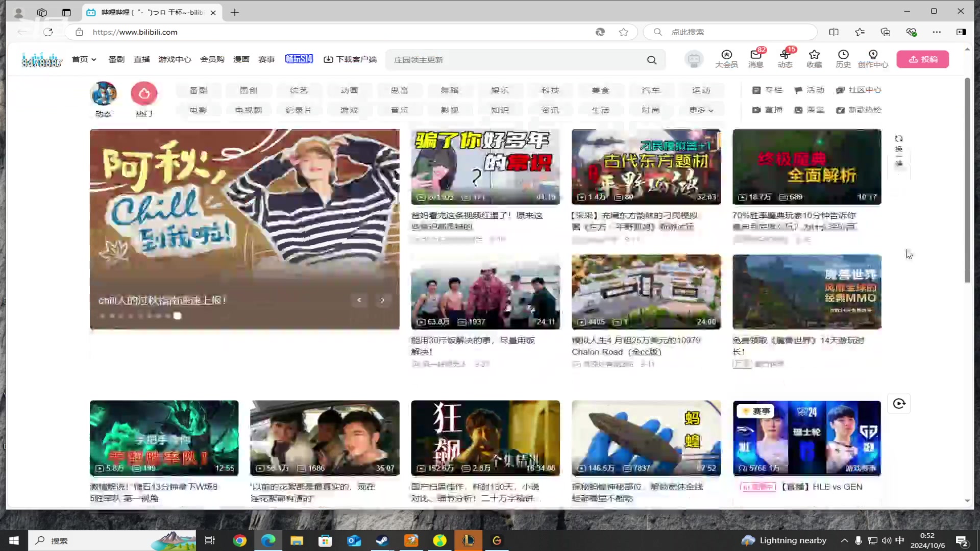The height and width of the screenshot is (551, 980).
Task: Open the user avatar in the header
Action: (694, 59)
